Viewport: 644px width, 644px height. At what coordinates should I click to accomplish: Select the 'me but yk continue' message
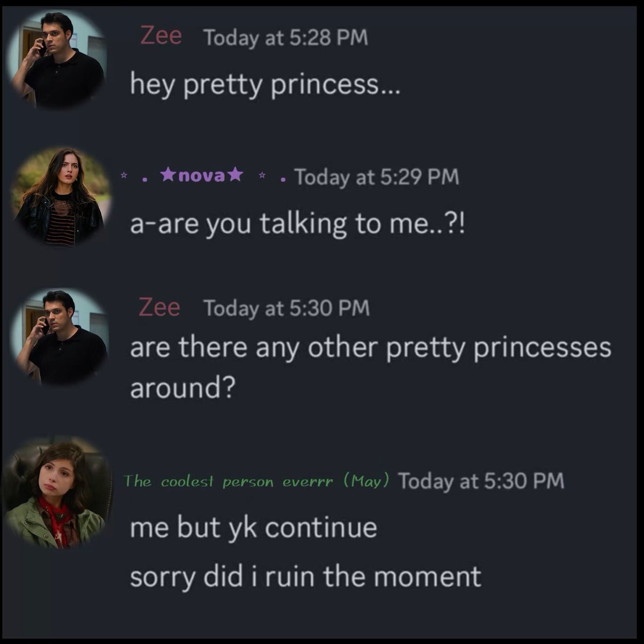[x=253, y=528]
